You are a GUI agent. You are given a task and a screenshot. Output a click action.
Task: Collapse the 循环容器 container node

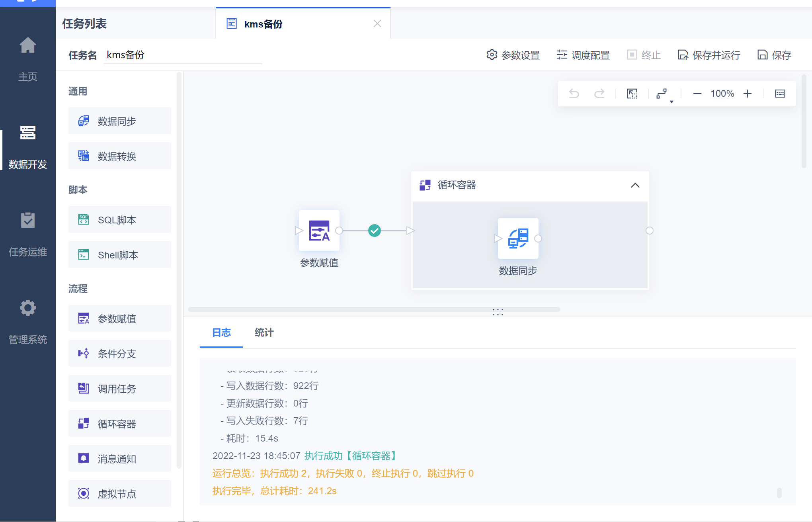[635, 185]
